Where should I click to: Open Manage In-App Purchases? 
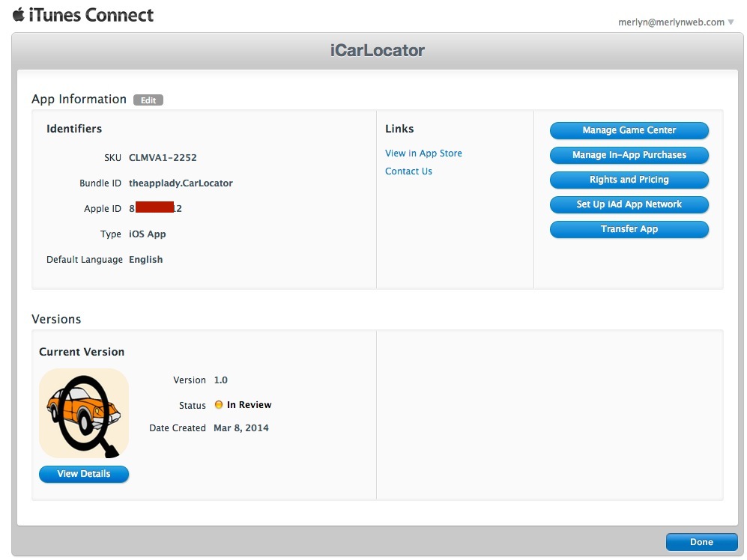[629, 155]
